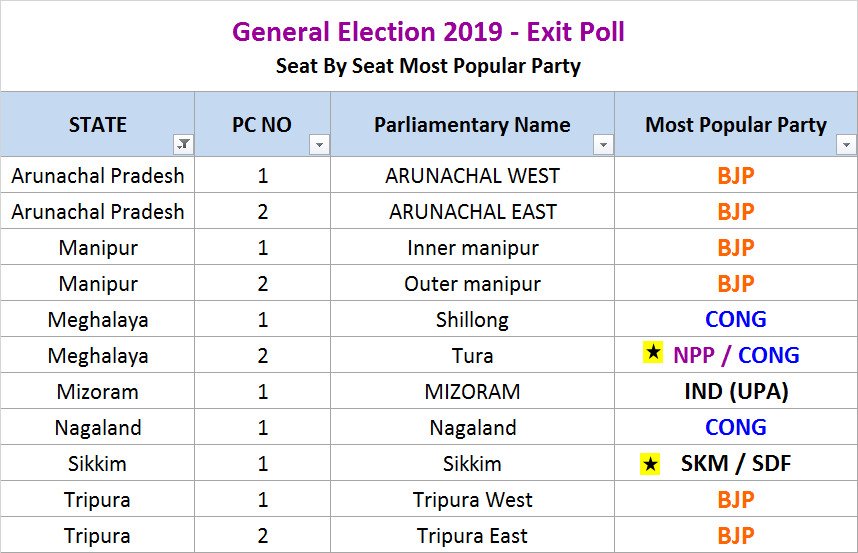Select the CONG cell for Shillong
Image resolution: width=858 pixels, height=553 pixels.
point(735,320)
